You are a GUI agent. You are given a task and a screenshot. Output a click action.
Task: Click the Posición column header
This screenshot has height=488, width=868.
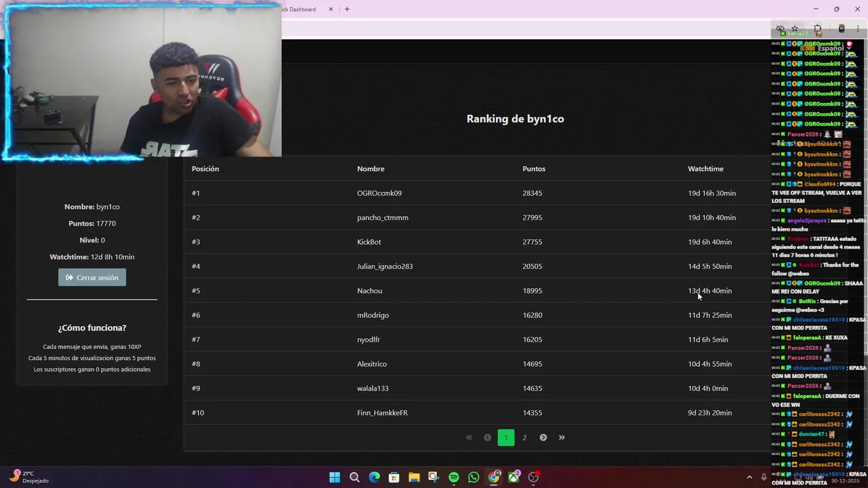click(x=205, y=169)
